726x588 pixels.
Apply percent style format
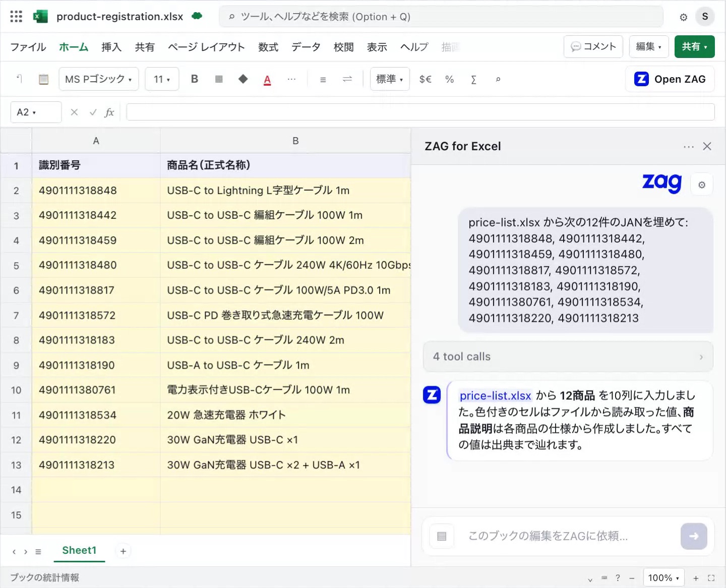click(450, 79)
